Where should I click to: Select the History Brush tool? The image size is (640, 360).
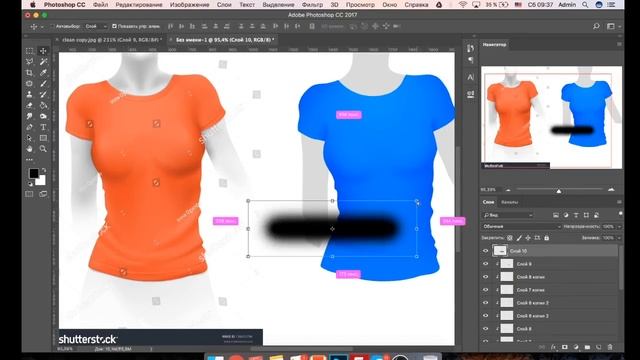coord(43,95)
